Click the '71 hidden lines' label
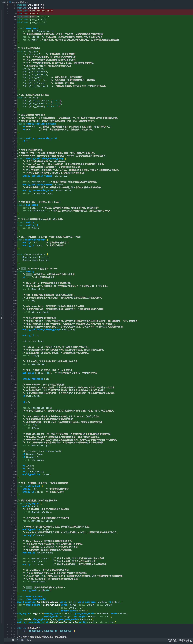This screenshot has width=193, height=644. click(x=24, y=640)
